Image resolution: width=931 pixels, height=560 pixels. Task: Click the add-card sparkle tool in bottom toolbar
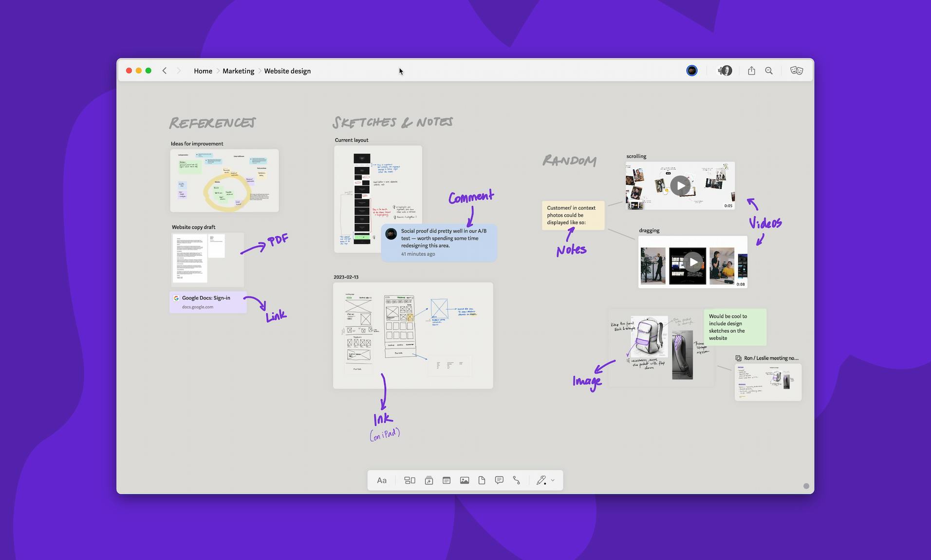click(x=429, y=481)
